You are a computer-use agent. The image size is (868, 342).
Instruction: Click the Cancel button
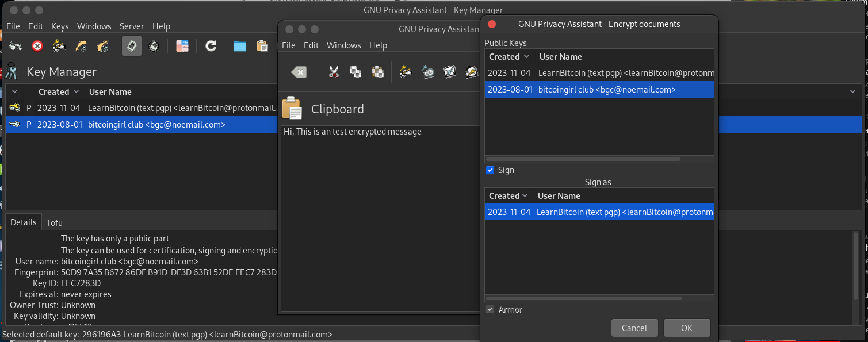pos(634,328)
